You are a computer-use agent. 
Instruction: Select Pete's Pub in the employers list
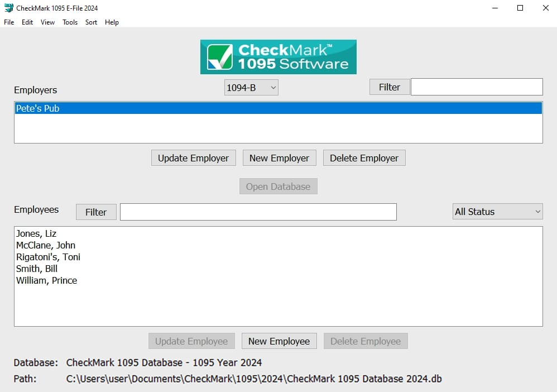(x=38, y=108)
